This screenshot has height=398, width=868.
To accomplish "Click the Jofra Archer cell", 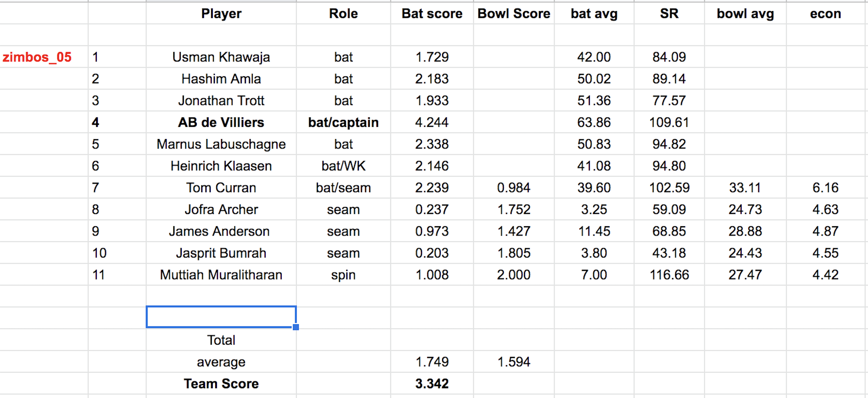I will pyautogui.click(x=221, y=209).
